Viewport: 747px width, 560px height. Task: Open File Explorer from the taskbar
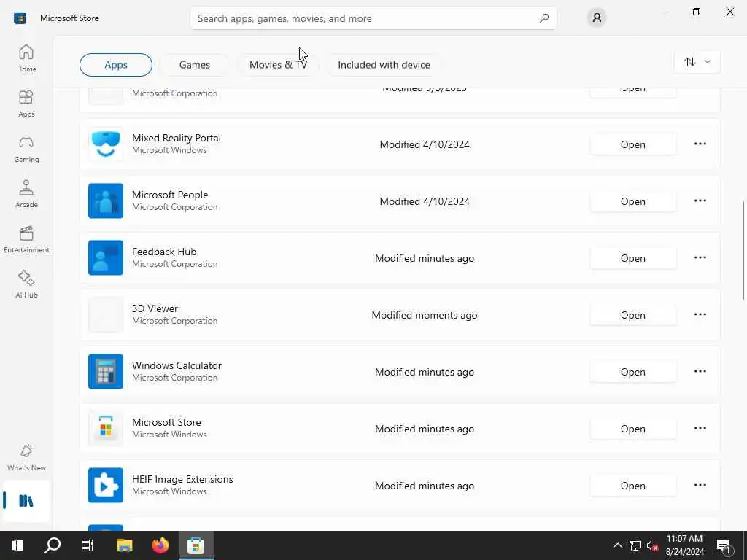point(124,545)
